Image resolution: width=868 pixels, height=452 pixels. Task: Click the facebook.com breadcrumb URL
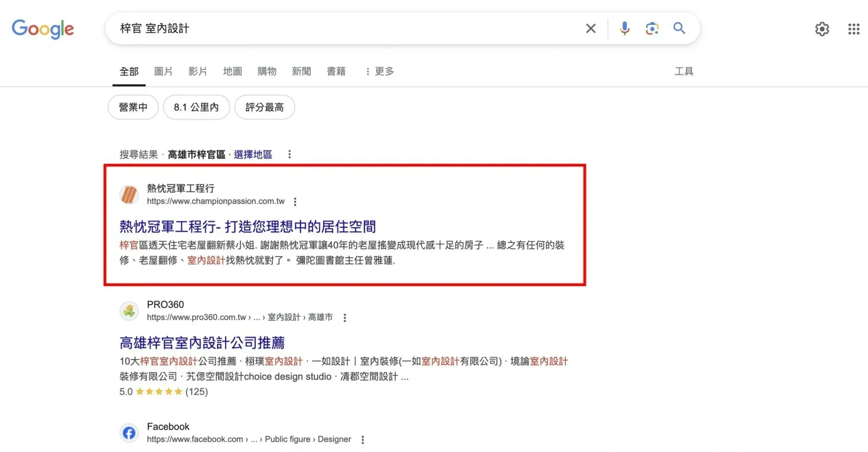(x=249, y=439)
